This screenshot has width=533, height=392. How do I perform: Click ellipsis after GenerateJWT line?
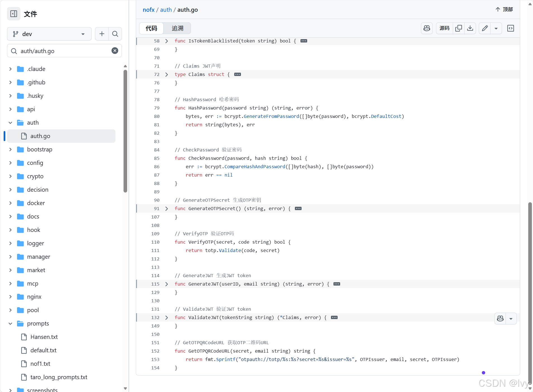pyautogui.click(x=337, y=284)
